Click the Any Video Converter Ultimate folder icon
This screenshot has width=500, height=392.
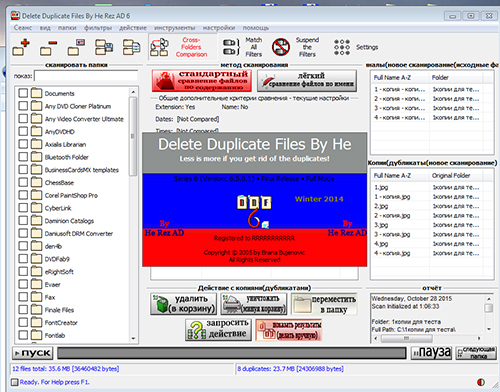(x=36, y=118)
